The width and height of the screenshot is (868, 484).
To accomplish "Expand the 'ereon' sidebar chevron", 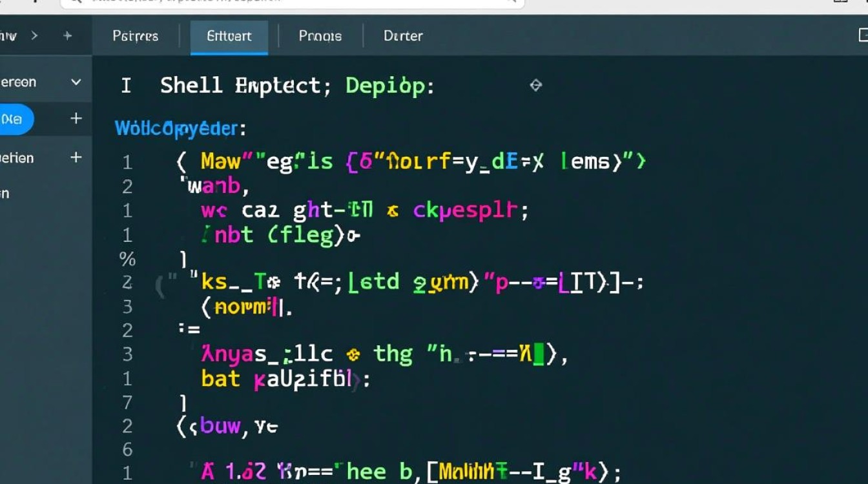I will [x=76, y=82].
